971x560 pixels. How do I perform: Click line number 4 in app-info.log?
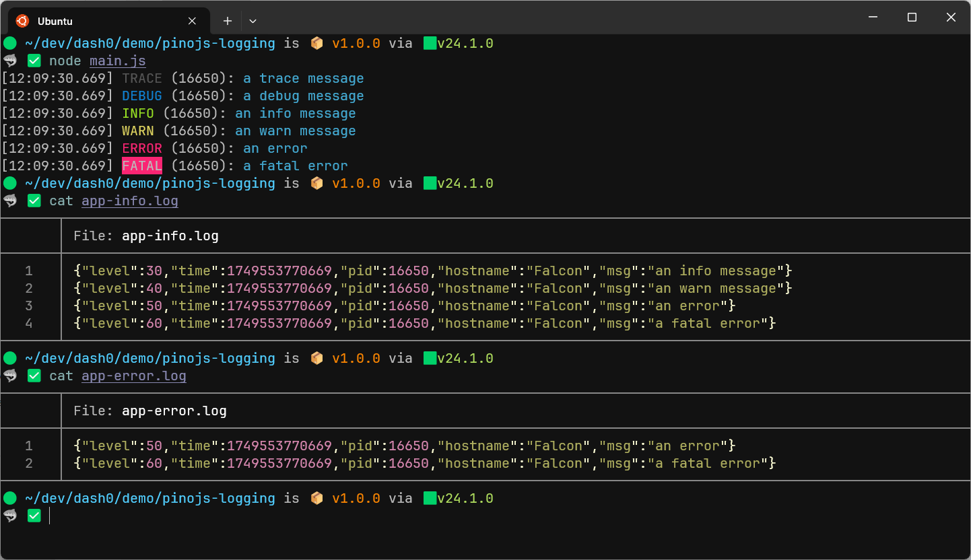pyautogui.click(x=29, y=324)
